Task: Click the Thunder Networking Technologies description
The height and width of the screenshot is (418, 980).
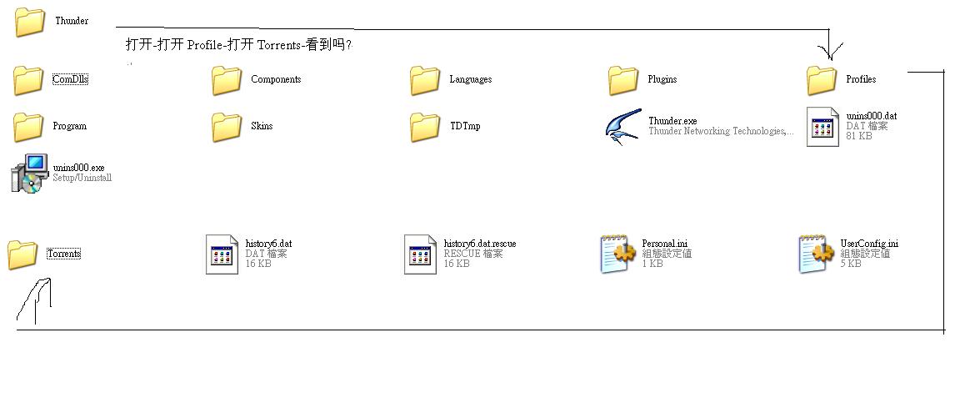Action: pos(722,132)
